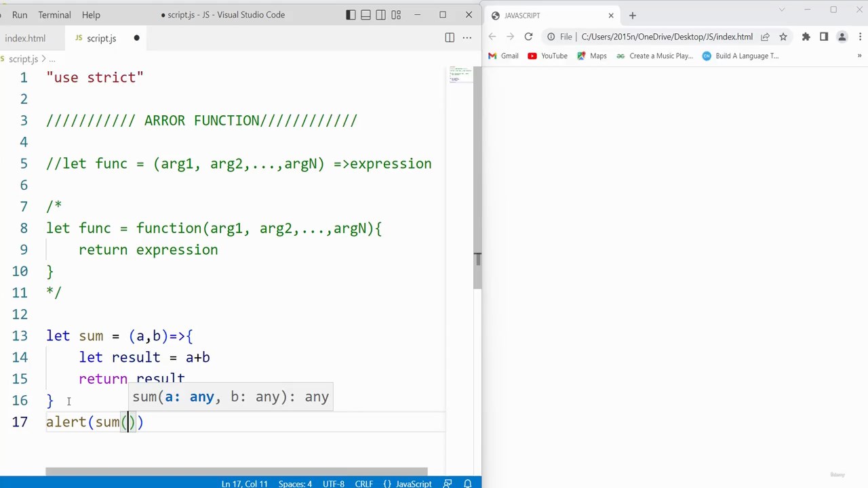Toggle the bottom panel layout icon
Image resolution: width=868 pixels, height=488 pixels.
point(366,15)
